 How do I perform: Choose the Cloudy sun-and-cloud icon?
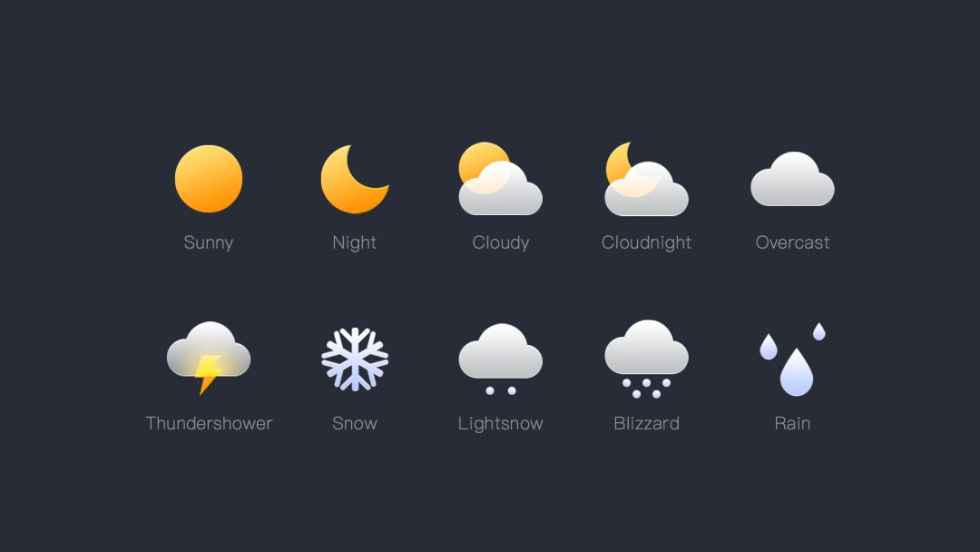[500, 180]
